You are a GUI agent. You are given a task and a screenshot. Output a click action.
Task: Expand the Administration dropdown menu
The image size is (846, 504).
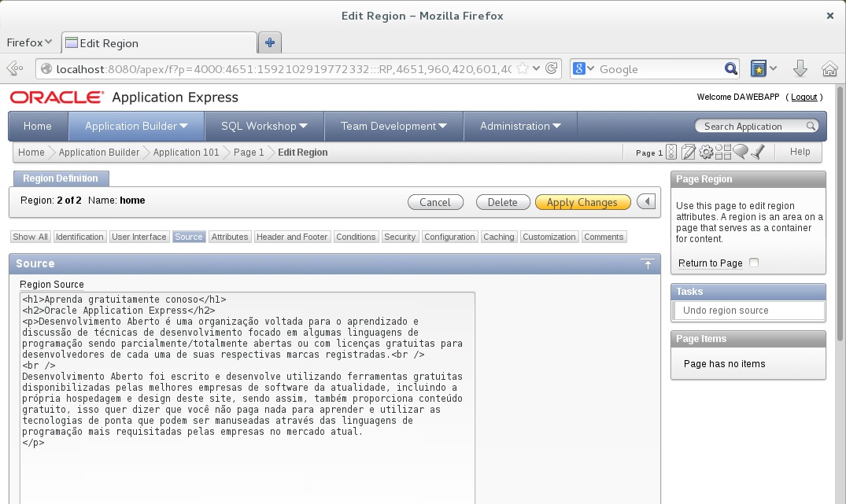520,126
